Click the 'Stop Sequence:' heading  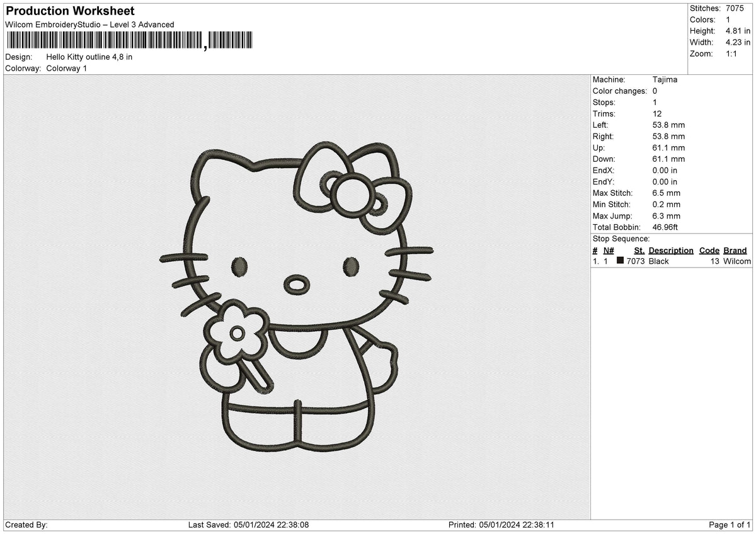[621, 239]
